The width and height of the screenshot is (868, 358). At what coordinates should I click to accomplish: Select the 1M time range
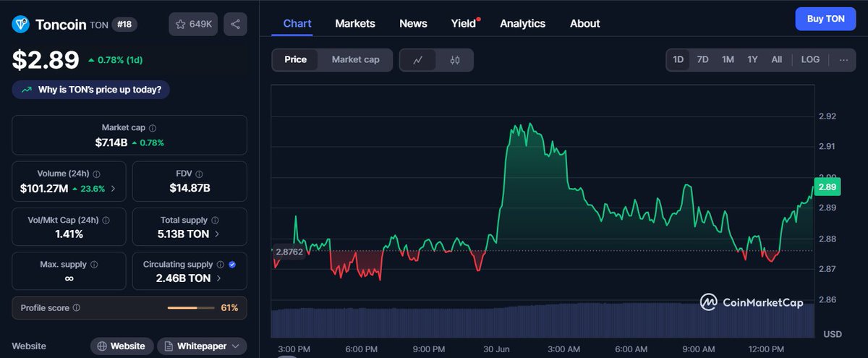(x=728, y=59)
